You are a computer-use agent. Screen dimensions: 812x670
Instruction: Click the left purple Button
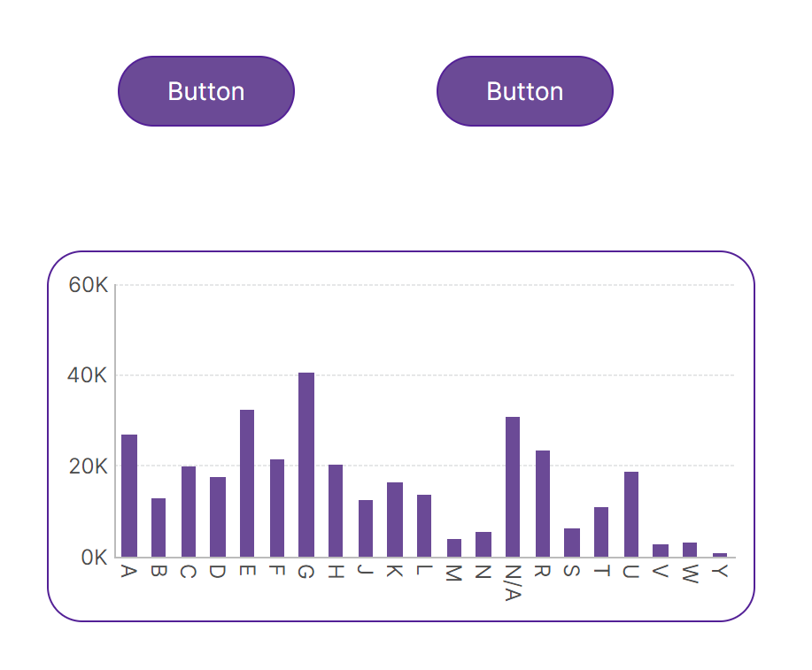(x=206, y=91)
